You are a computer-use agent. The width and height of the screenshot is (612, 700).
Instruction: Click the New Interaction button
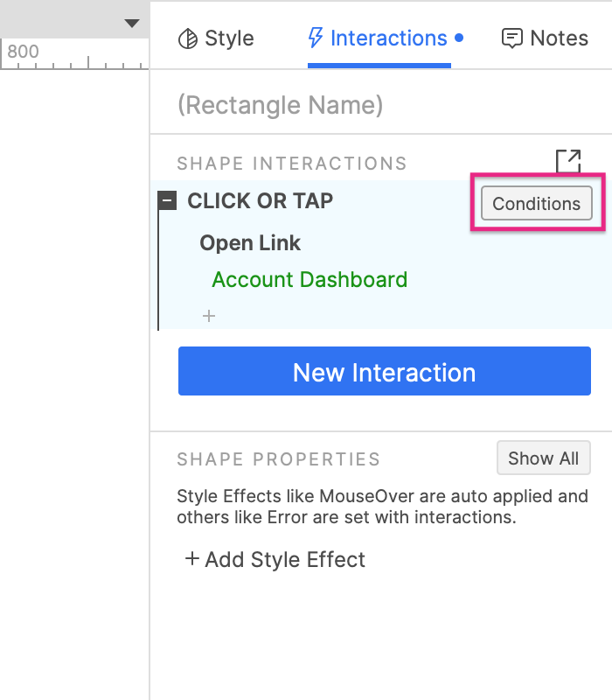coord(385,373)
